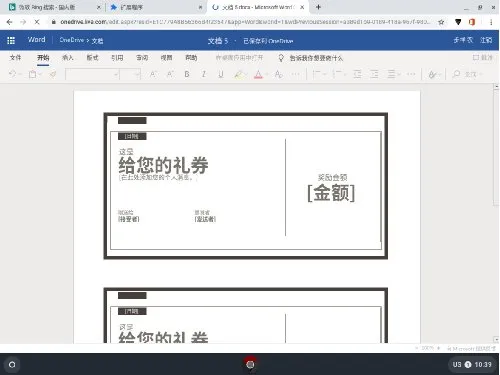Image resolution: width=500 pixels, height=375 pixels.
Task: Click the tell-me search box lightbulb
Action: [x=281, y=58]
